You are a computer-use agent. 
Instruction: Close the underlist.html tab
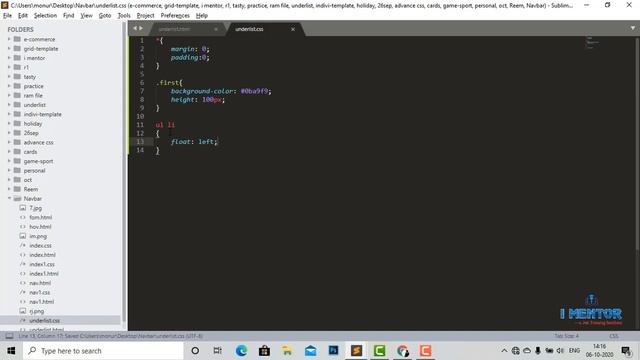point(216,29)
